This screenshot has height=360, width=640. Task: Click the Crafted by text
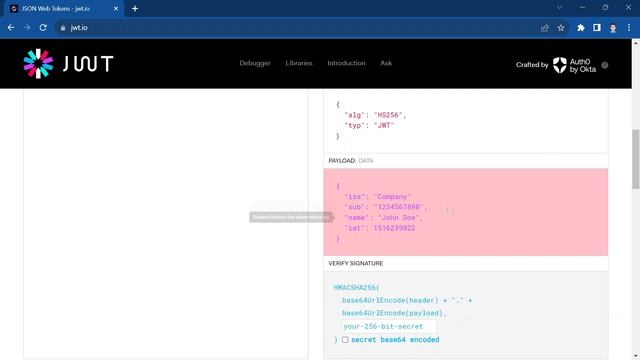(x=532, y=65)
